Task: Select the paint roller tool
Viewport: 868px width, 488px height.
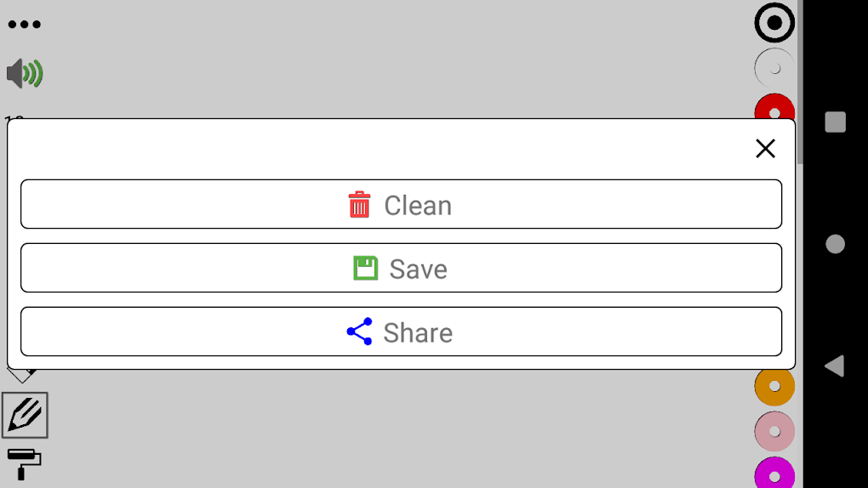Action: [x=24, y=463]
